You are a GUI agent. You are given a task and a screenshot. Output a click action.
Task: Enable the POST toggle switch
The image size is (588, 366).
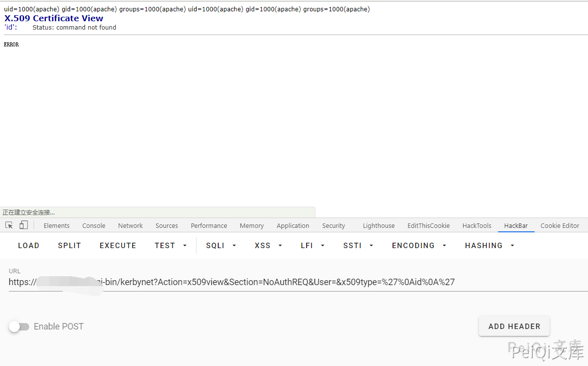19,327
